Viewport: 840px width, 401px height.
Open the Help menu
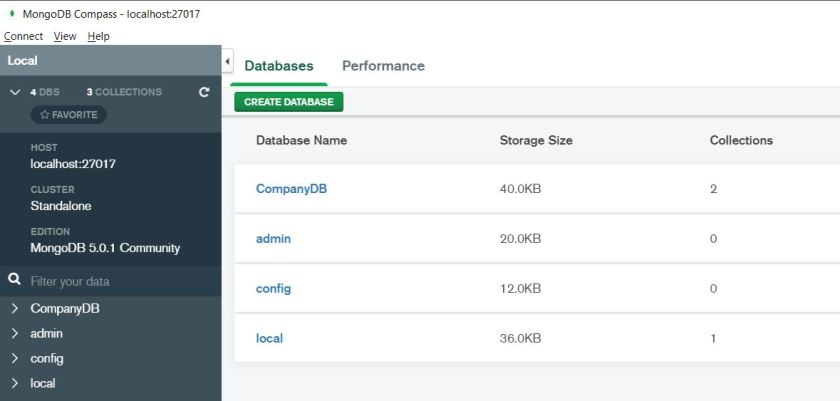click(x=98, y=36)
